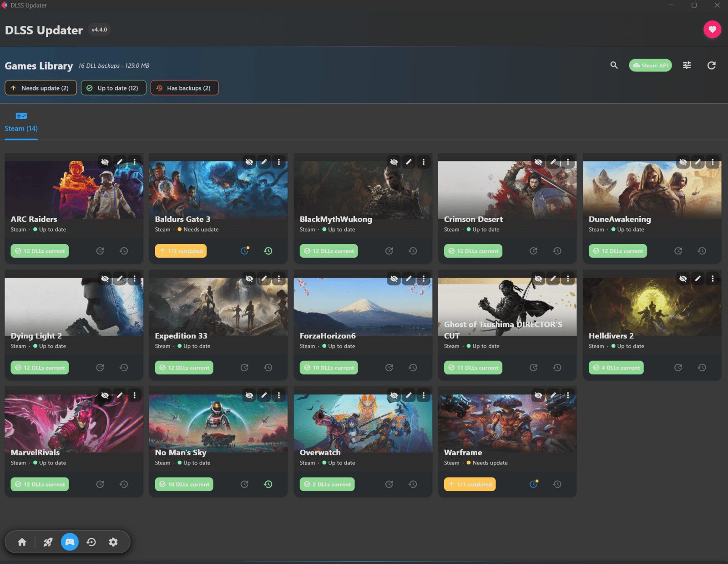
Task: Go to the Home navigation icon
Action: (x=22, y=542)
